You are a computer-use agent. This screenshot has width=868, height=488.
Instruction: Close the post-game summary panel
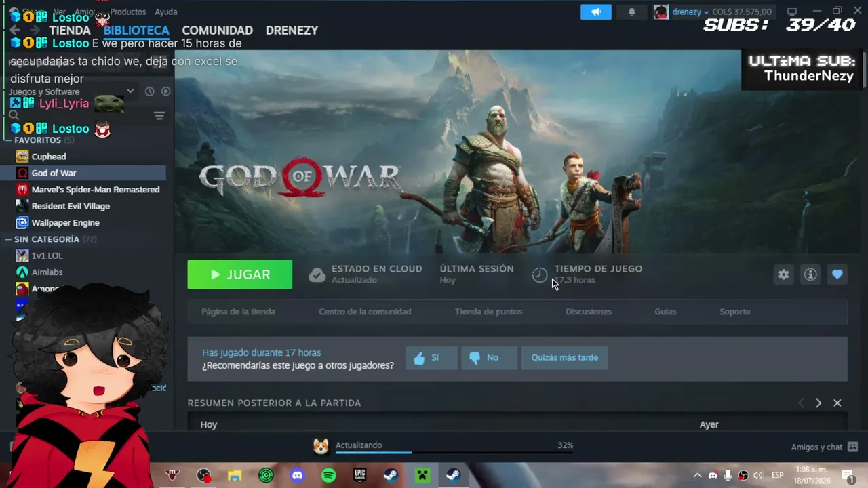(x=837, y=403)
